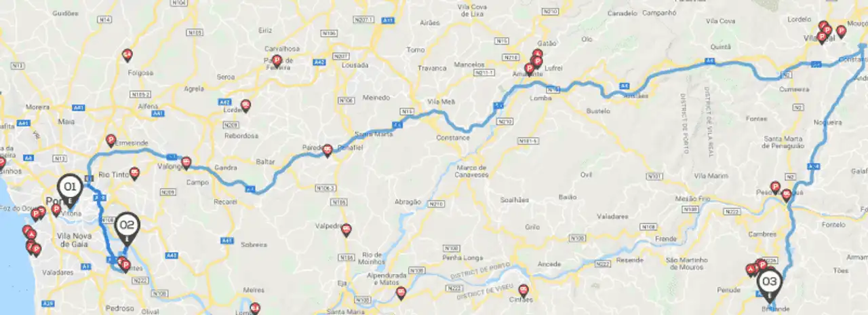This screenshot has width=868, height=315.
Task: Select the red marker at Folgosa
Action: (127, 55)
